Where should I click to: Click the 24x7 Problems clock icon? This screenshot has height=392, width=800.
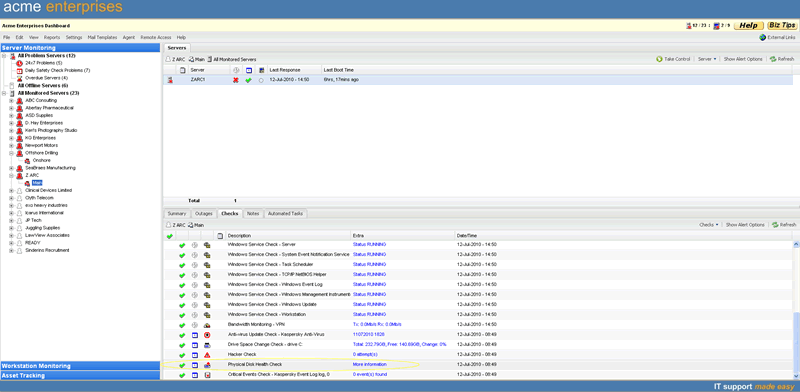tap(20, 63)
